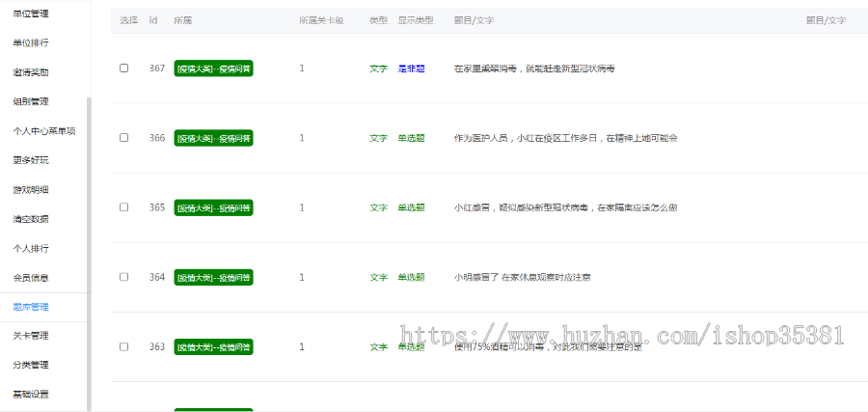Screen dimensions: 868x412
Task: Click the sidebar vertical scrollbar
Action: coord(89,254)
